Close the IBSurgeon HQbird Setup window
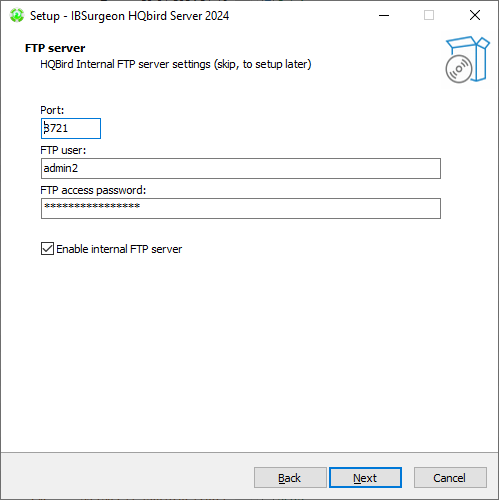 (x=475, y=15)
